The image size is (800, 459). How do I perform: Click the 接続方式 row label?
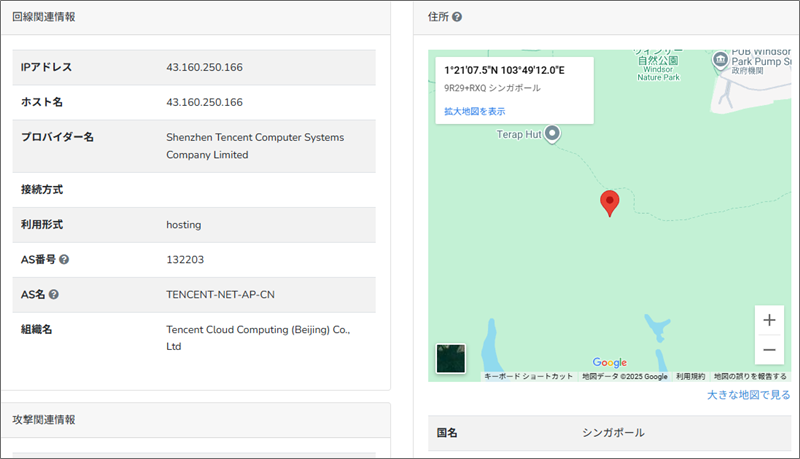coord(42,190)
